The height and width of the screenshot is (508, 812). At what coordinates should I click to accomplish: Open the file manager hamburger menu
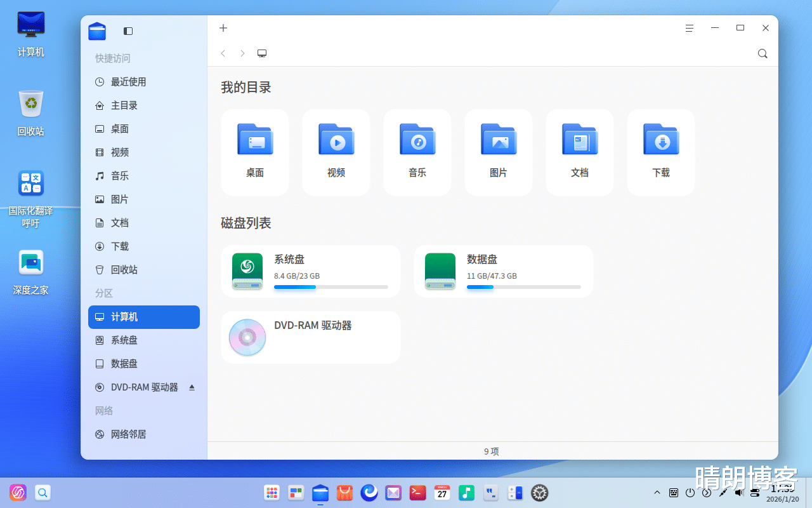pos(690,28)
